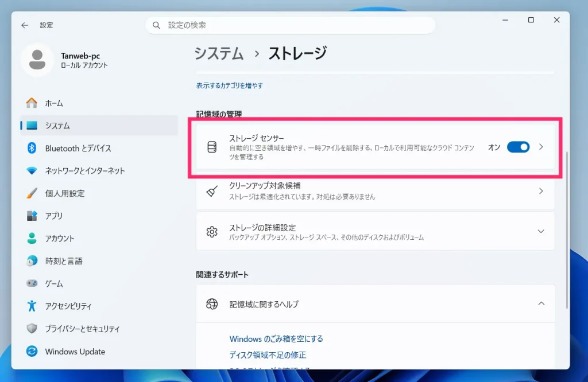Click the gaming controller icon

[32, 283]
